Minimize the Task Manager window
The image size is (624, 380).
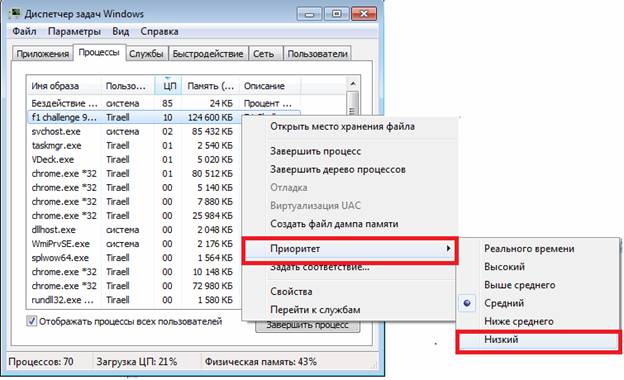point(309,14)
